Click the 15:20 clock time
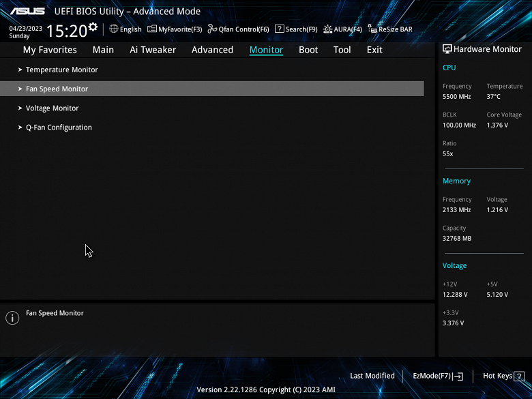 pos(67,31)
